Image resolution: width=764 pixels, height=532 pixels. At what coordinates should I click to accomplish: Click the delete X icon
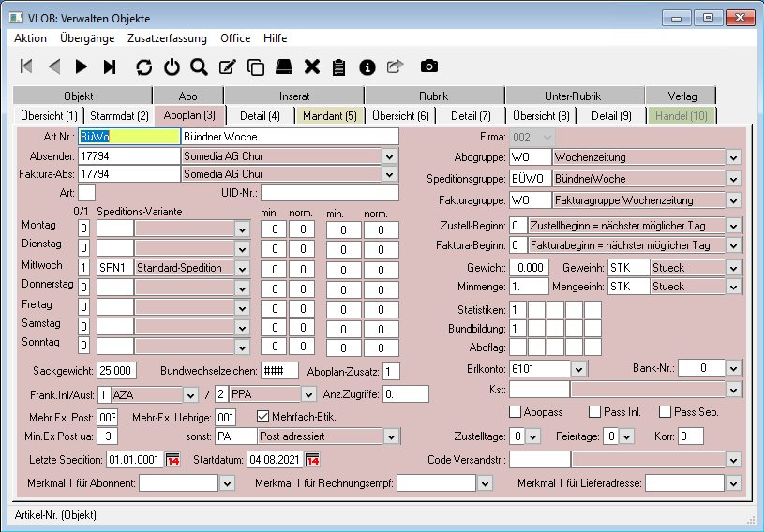pos(311,66)
